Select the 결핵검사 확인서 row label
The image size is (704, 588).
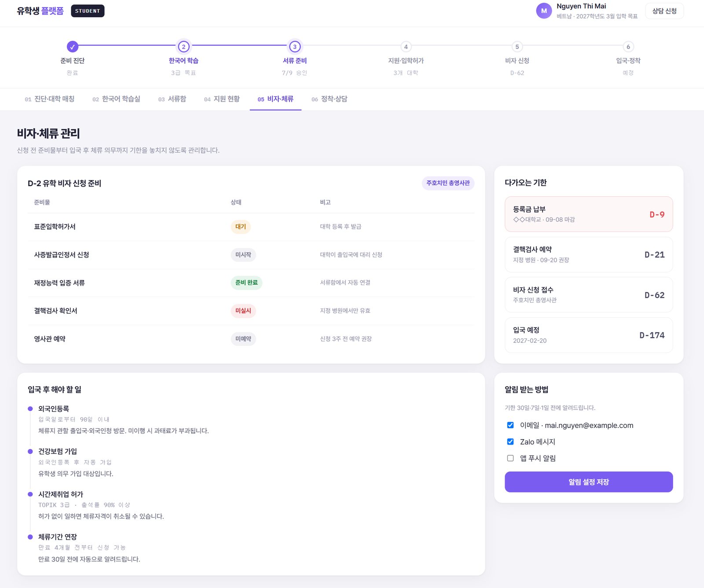[x=56, y=311]
